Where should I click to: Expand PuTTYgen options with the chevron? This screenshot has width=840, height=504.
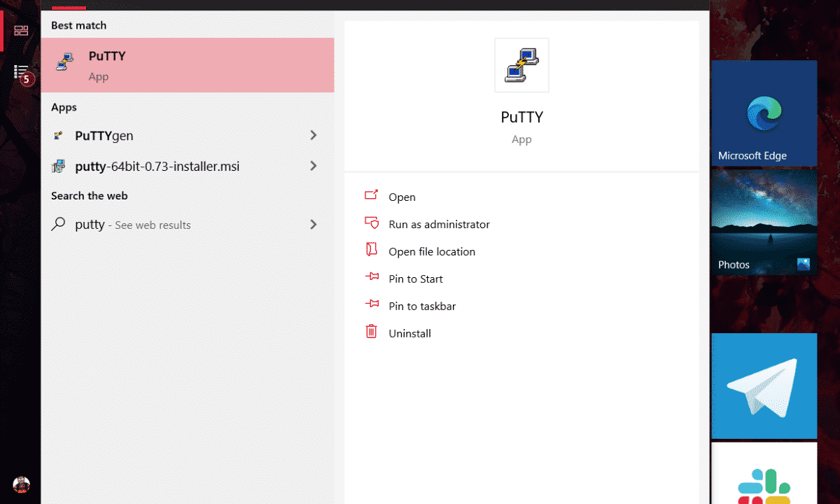pos(313,135)
